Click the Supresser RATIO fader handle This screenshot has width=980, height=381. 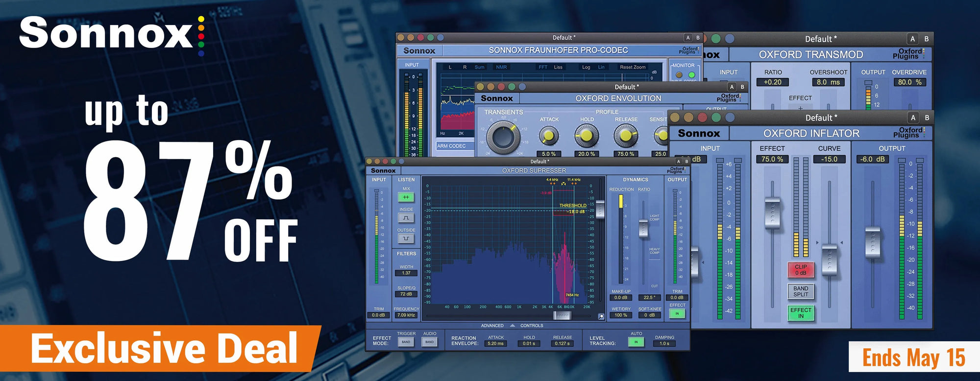point(643,229)
